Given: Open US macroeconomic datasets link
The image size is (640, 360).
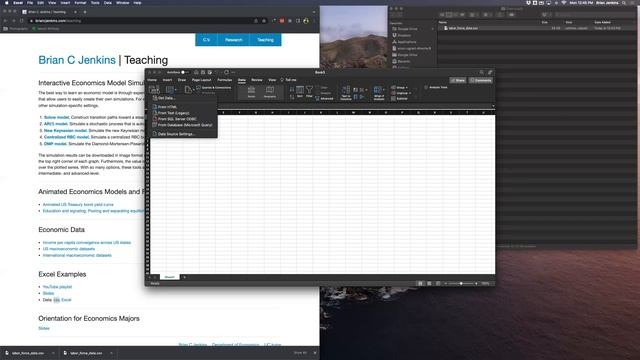Looking at the screenshot, I should (x=69, y=249).
